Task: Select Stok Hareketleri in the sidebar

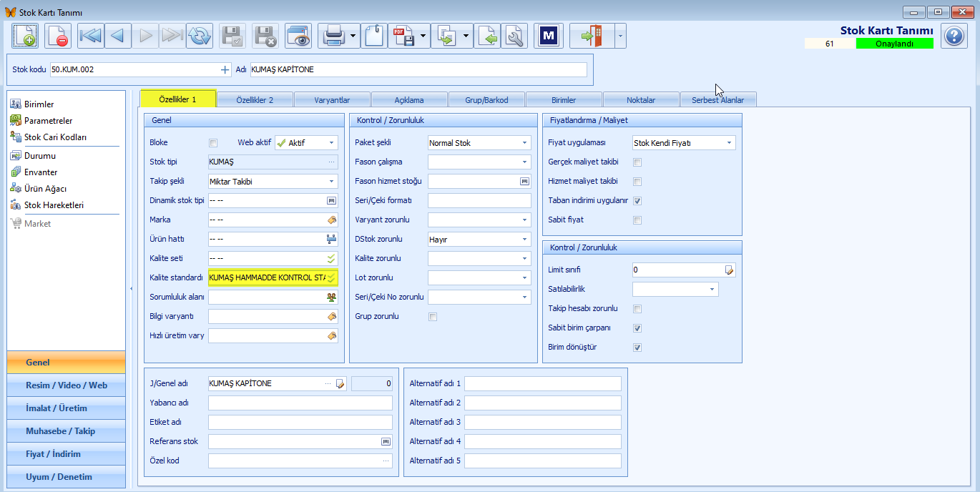Action: click(x=54, y=205)
